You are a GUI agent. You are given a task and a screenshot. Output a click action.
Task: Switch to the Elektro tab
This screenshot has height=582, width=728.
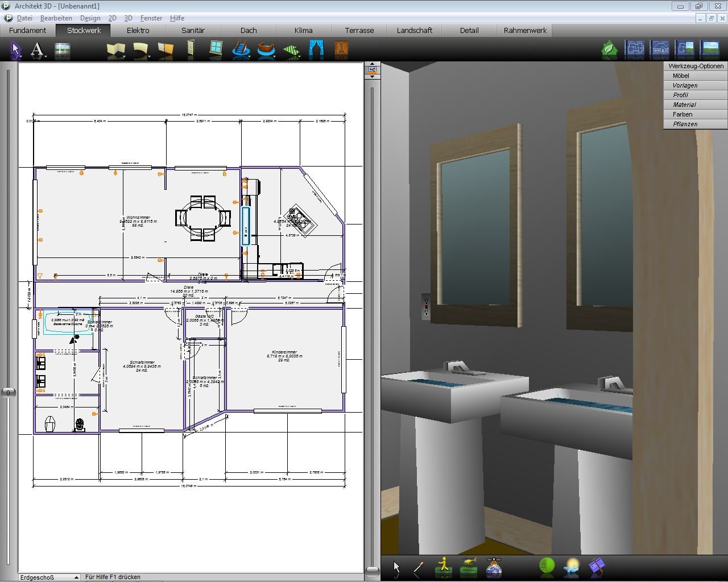(138, 30)
